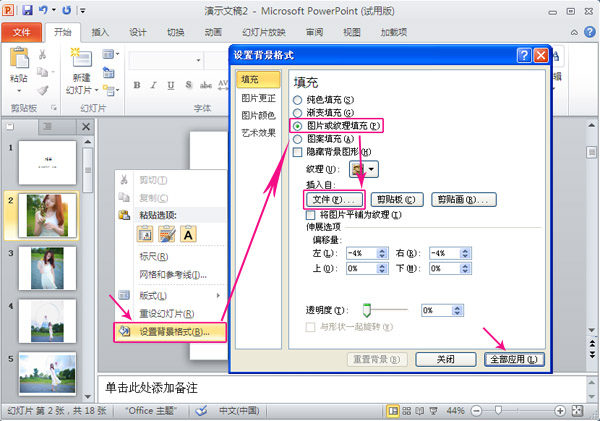Minimize the ribbon with caret icon
600x421 pixels.
pyautogui.click(x=574, y=33)
